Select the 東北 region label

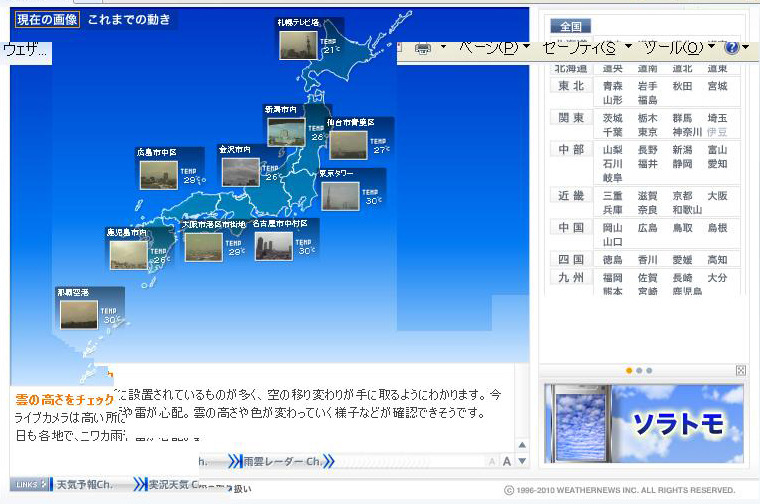click(x=571, y=86)
